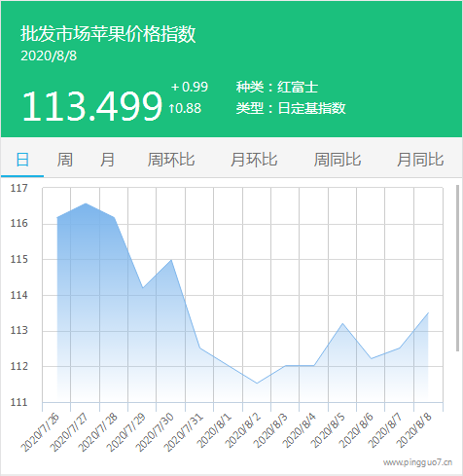Open the 周同比 tab

click(338, 160)
